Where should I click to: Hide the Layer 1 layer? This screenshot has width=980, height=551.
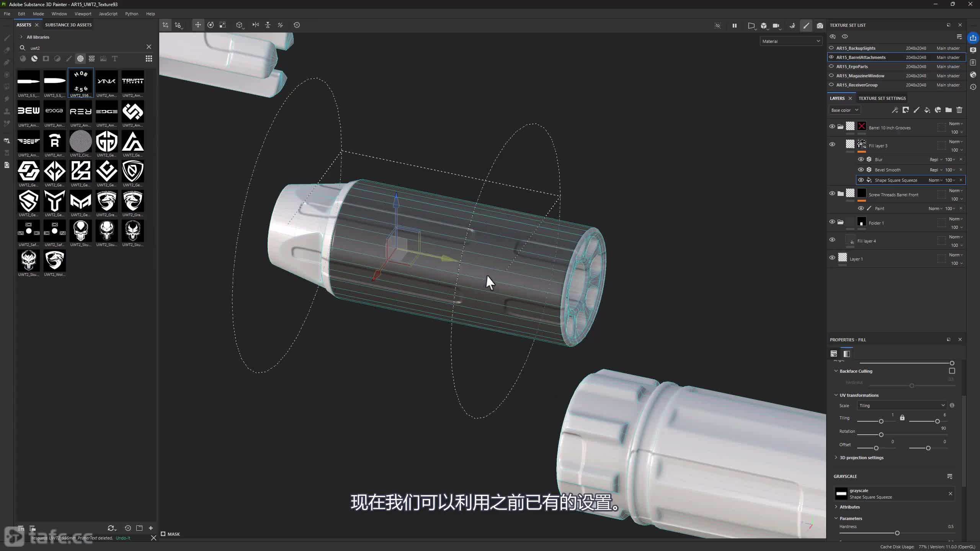(x=832, y=258)
